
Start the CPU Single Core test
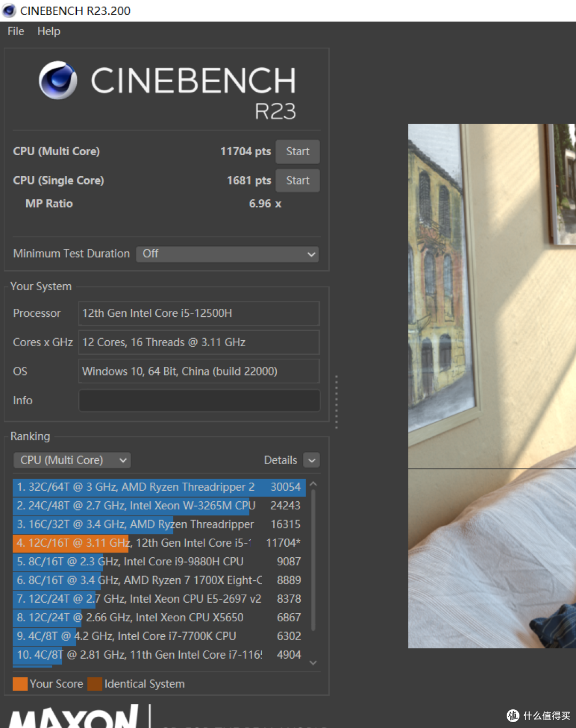pyautogui.click(x=298, y=180)
